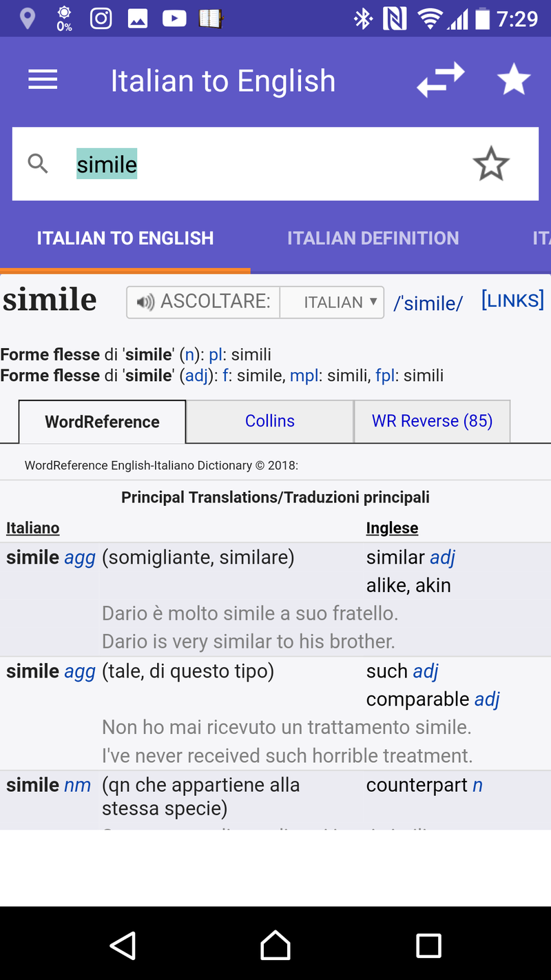Select the WordReference dictionary tab

point(102,422)
